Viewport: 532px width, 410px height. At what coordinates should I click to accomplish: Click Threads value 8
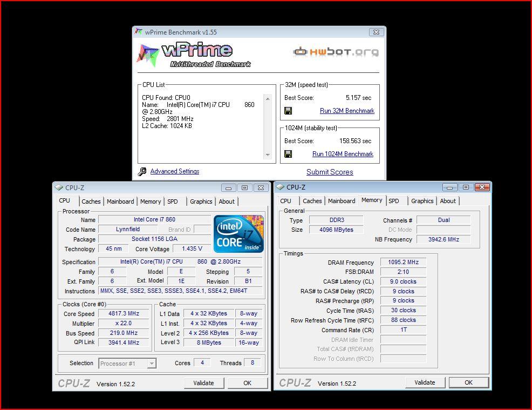253,363
